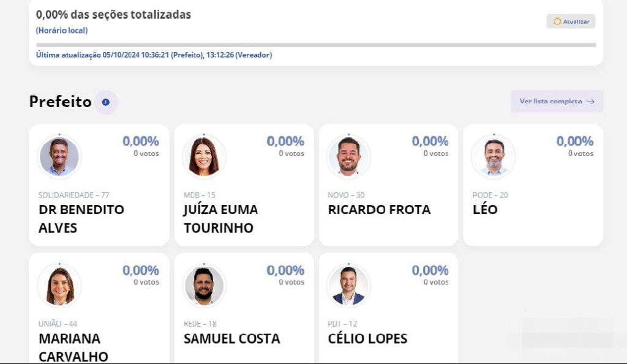
Task: Open Mariana Carvalho candidate photo
Action: pyautogui.click(x=59, y=286)
